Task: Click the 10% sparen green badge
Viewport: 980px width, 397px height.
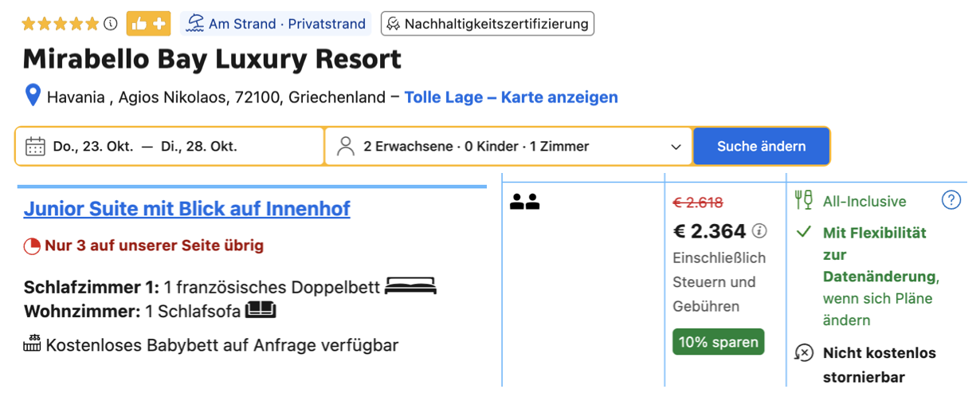Action: pyautogui.click(x=718, y=342)
